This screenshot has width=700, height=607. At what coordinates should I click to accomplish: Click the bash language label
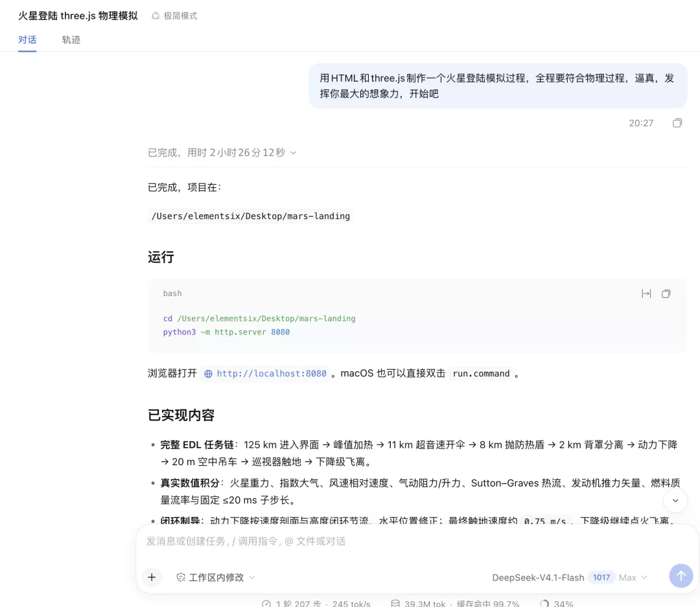[172, 293]
